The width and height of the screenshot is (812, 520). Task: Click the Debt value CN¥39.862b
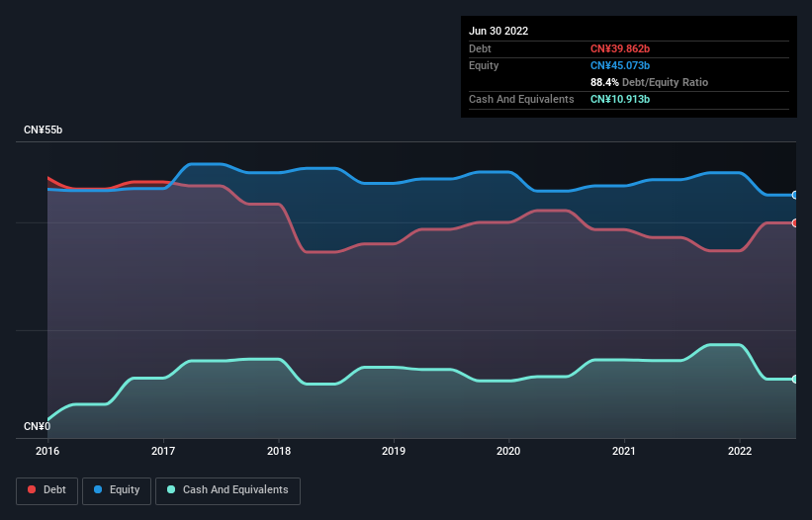620,48
